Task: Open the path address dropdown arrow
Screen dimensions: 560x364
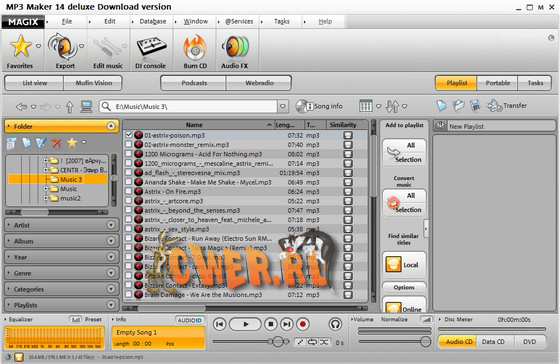Action: point(282,106)
